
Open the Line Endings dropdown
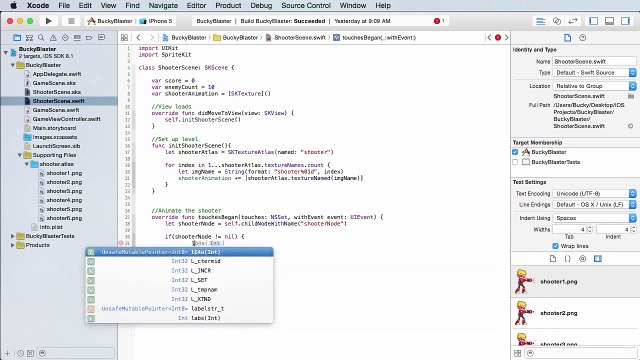[x=594, y=204]
